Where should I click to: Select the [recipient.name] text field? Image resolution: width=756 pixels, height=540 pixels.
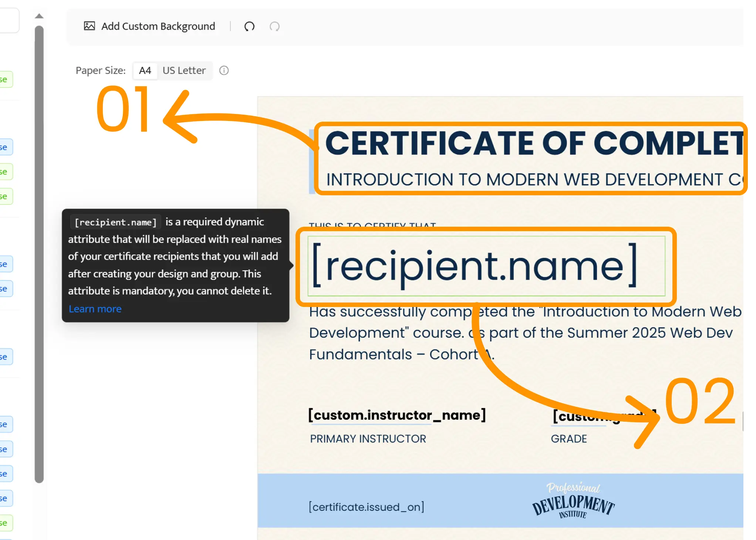pos(486,266)
